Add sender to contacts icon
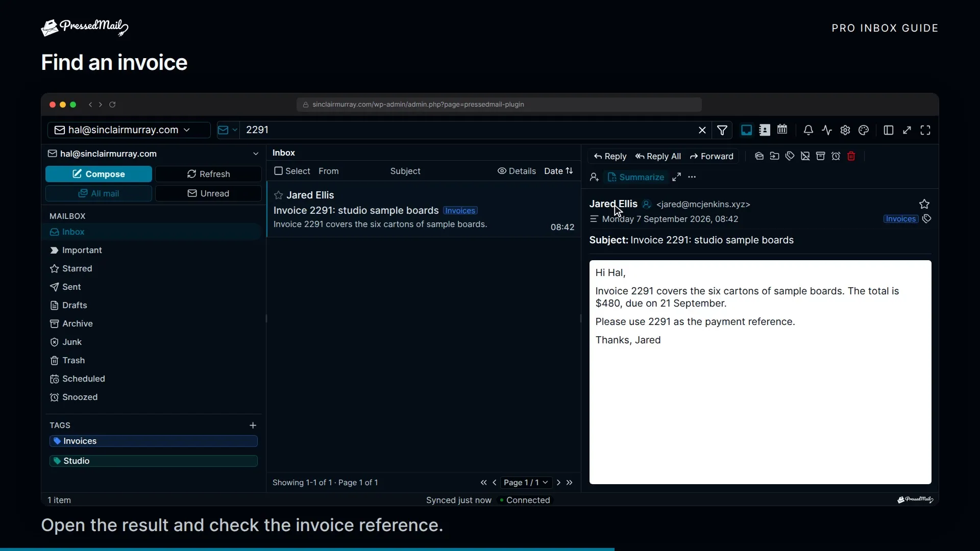980x551 pixels. click(594, 177)
